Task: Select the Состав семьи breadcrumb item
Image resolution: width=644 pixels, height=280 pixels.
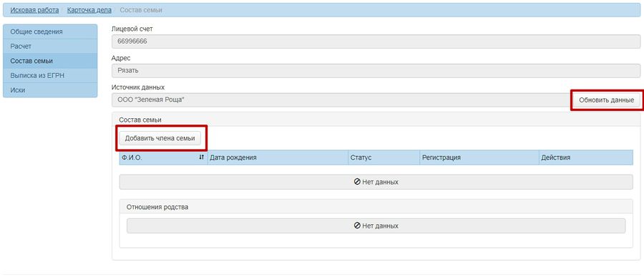Action: 141,10
